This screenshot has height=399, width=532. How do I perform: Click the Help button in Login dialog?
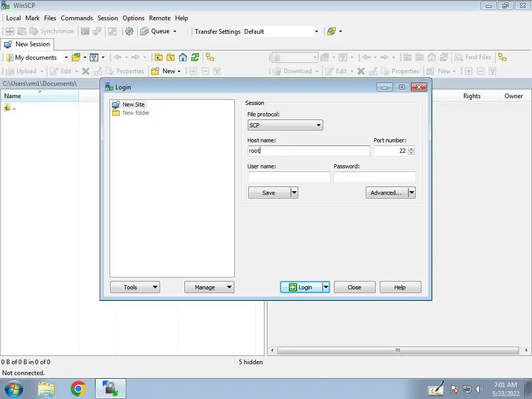pos(401,287)
